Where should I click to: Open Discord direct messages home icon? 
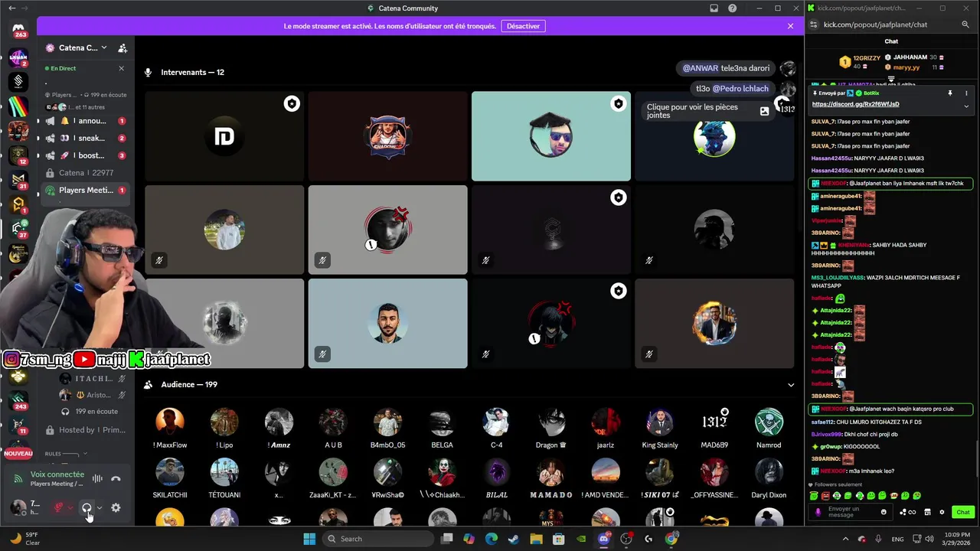18,29
